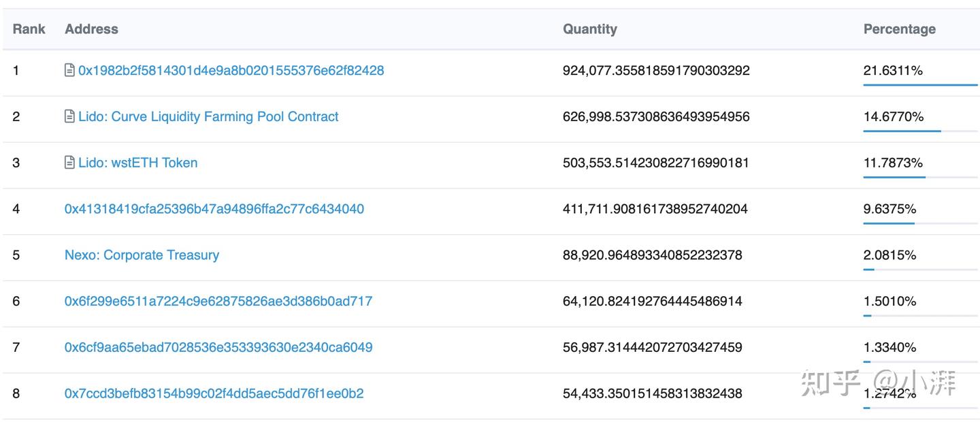The width and height of the screenshot is (980, 422).
Task: Click the Quantity column header
Action: (589, 29)
